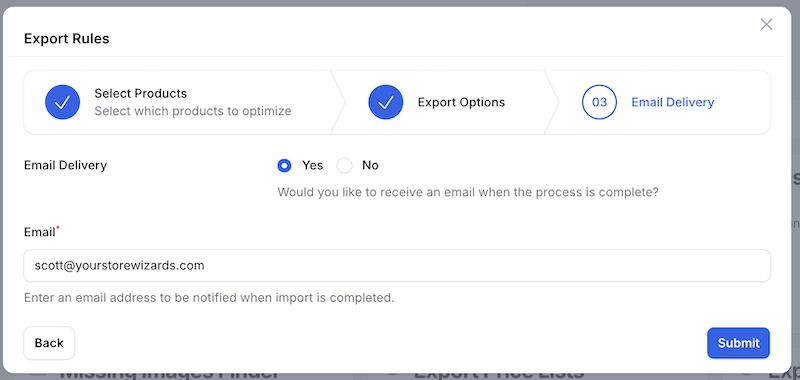
Task: Click the Email field label
Action: 40,232
